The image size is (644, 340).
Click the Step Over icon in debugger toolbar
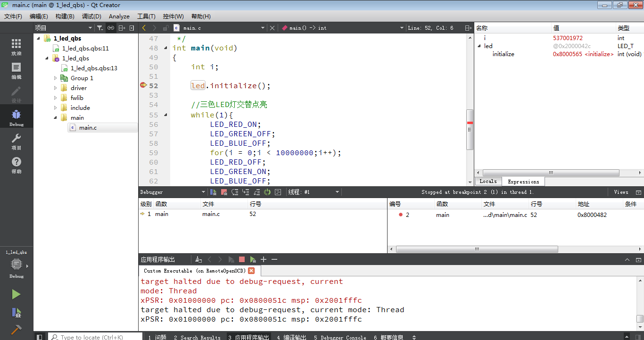pyautogui.click(x=235, y=192)
